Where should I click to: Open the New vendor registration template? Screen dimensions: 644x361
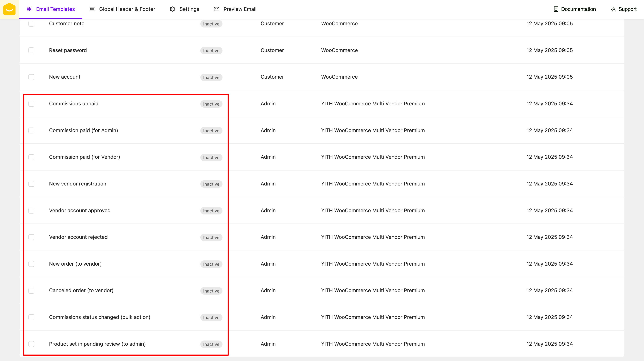pos(78,184)
